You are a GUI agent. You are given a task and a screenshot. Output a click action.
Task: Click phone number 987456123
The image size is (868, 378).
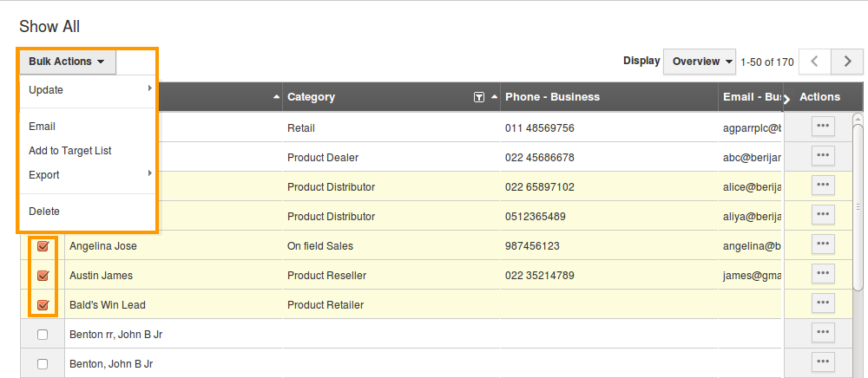point(533,246)
